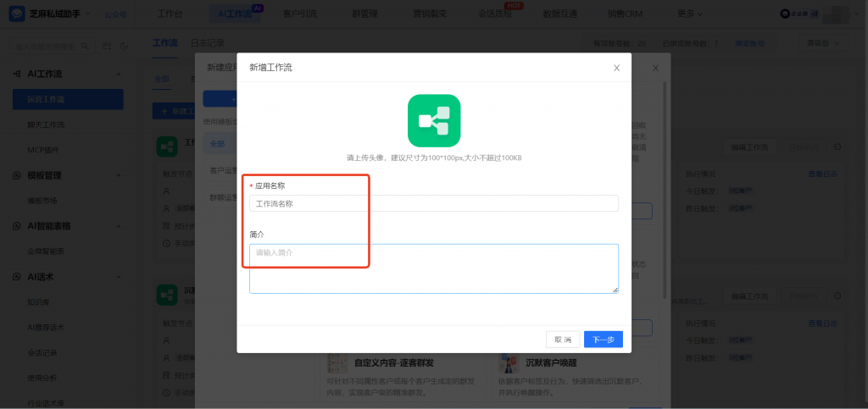The image size is (868, 409).
Task: Select 运营工作流 in the sidebar
Action: coord(68,99)
